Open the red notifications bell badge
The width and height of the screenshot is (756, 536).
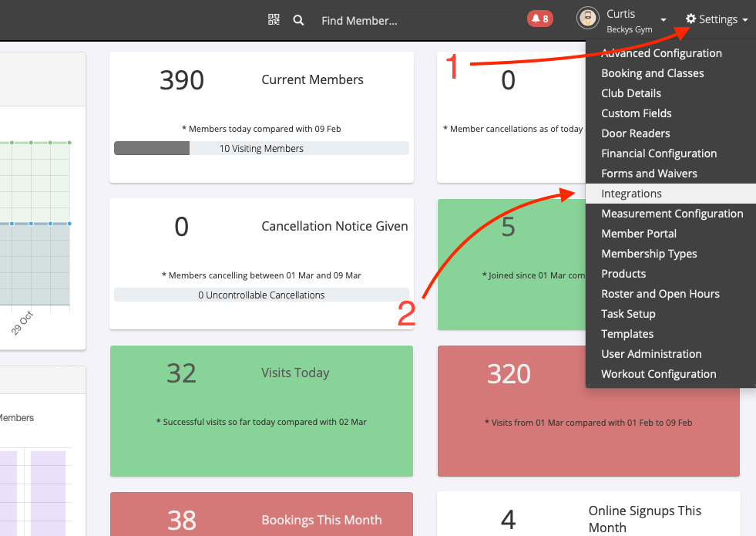tap(539, 19)
